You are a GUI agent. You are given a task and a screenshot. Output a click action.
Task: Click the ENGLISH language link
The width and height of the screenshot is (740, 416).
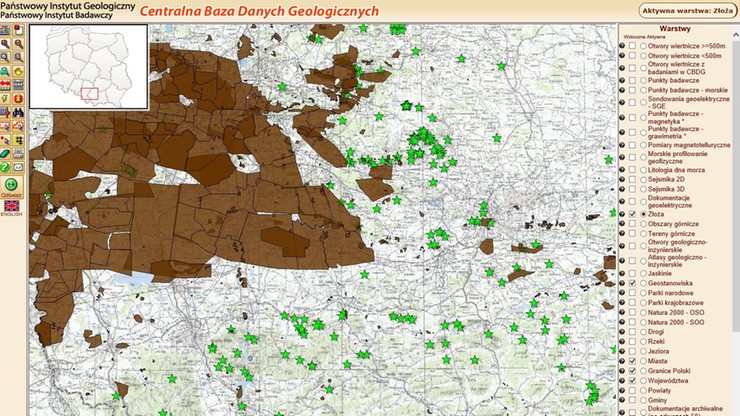11,214
